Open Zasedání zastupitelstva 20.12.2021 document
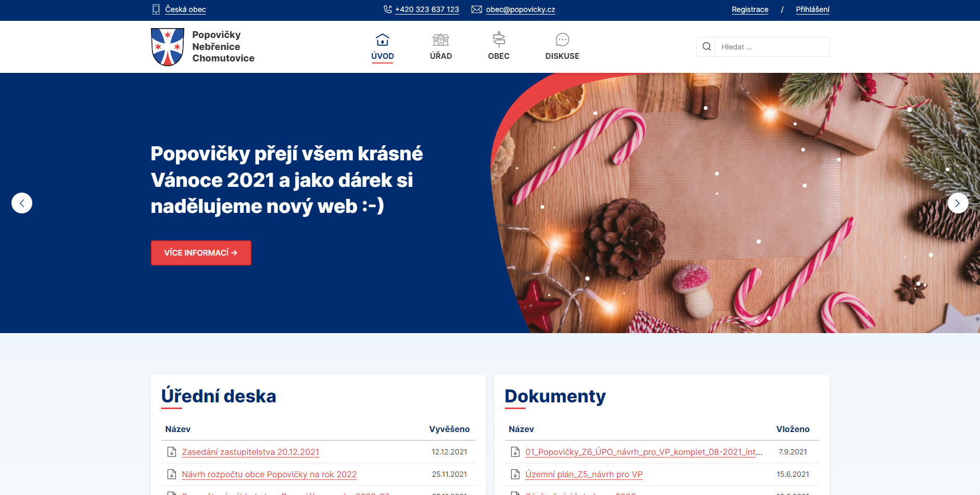 [250, 452]
